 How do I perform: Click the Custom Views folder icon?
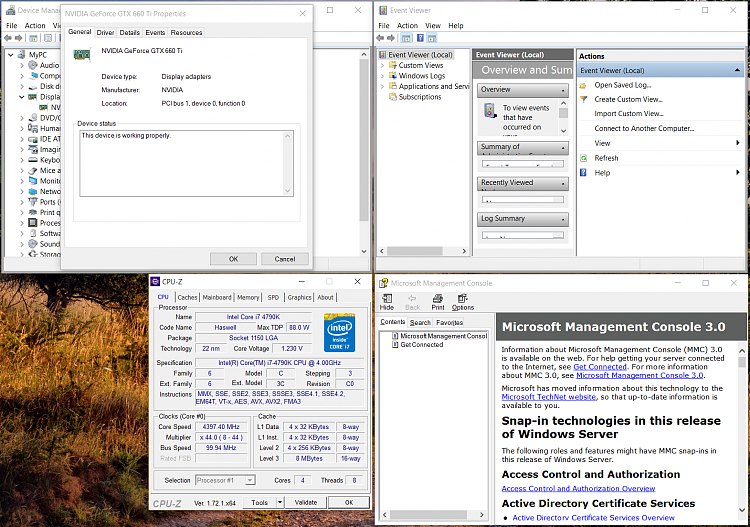pos(393,65)
